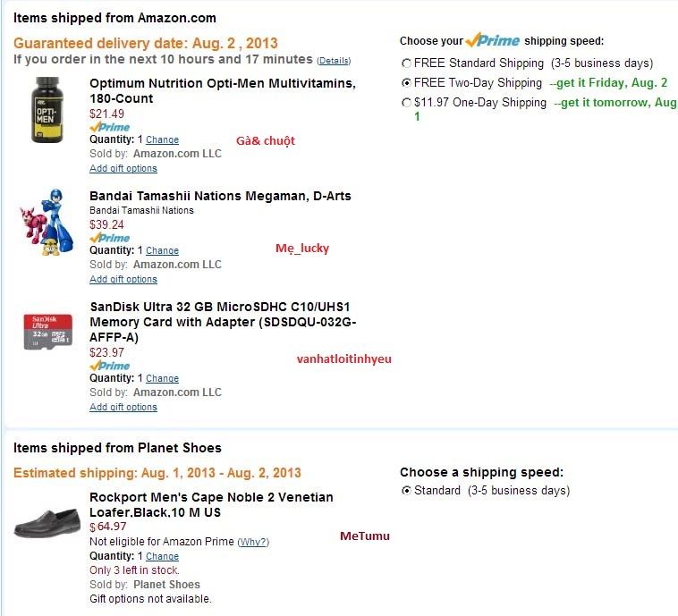Viewport: 678px width, 616px height.
Task: Change quantity of SanDisk memory card
Action: pyautogui.click(x=162, y=379)
